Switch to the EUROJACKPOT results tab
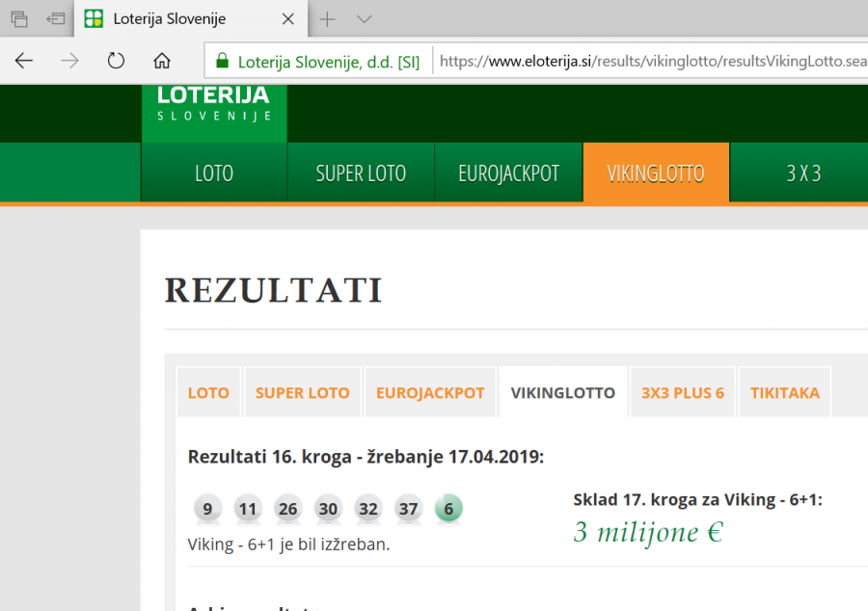The image size is (868, 611). click(x=430, y=393)
